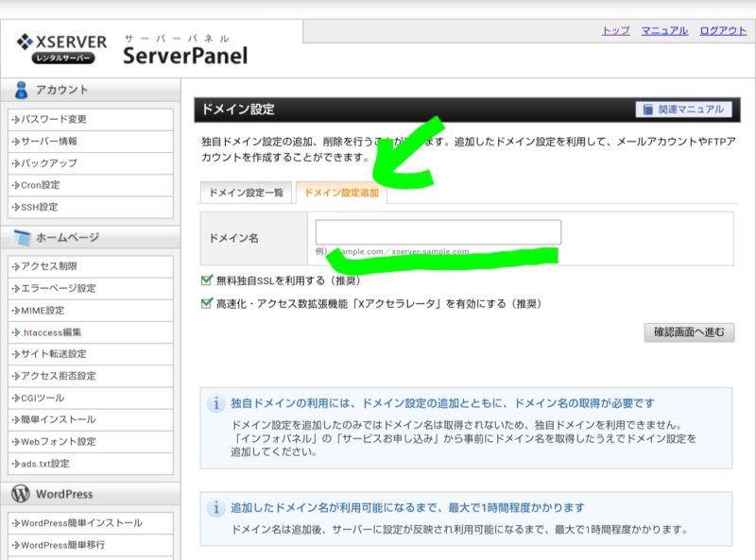Open the 関連マニュアル button

[683, 110]
